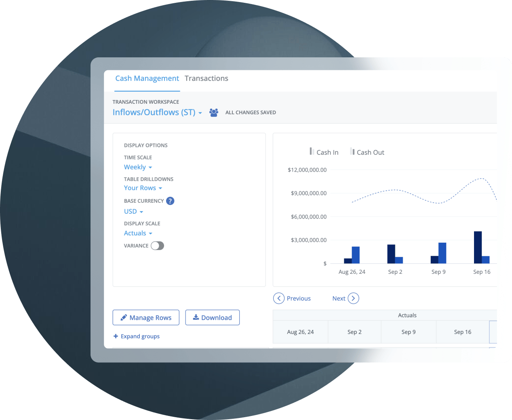Select the Cash Management tab

click(x=147, y=78)
